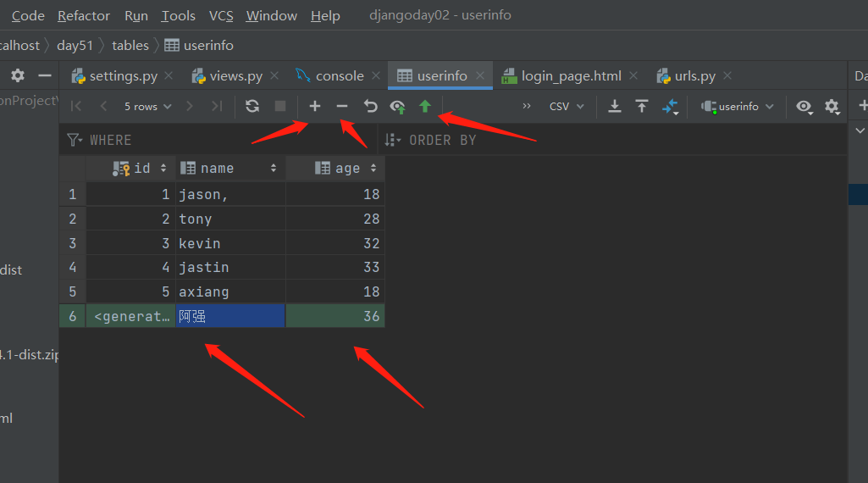Open the Run menu
This screenshot has width=868, height=483.
136,15
